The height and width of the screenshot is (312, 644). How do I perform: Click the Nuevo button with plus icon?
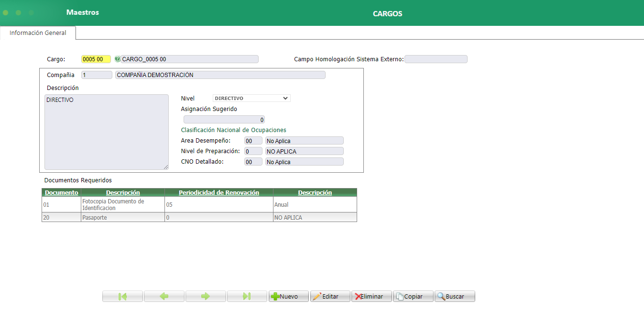tap(289, 296)
